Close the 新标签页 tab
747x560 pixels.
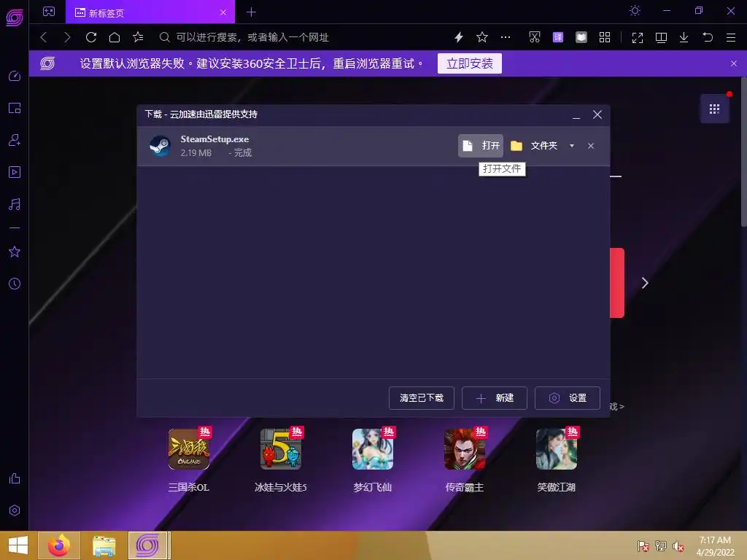[223, 12]
